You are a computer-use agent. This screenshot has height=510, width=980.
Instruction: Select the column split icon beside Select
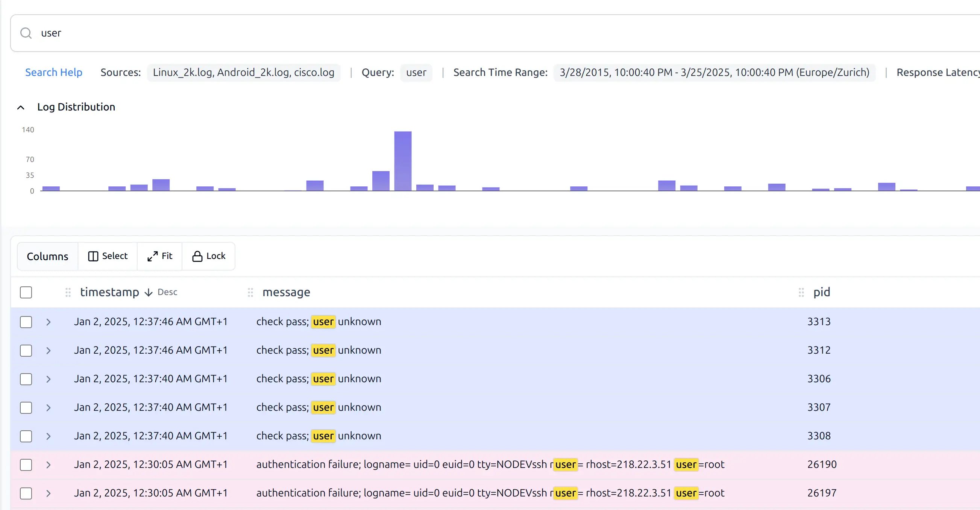93,256
